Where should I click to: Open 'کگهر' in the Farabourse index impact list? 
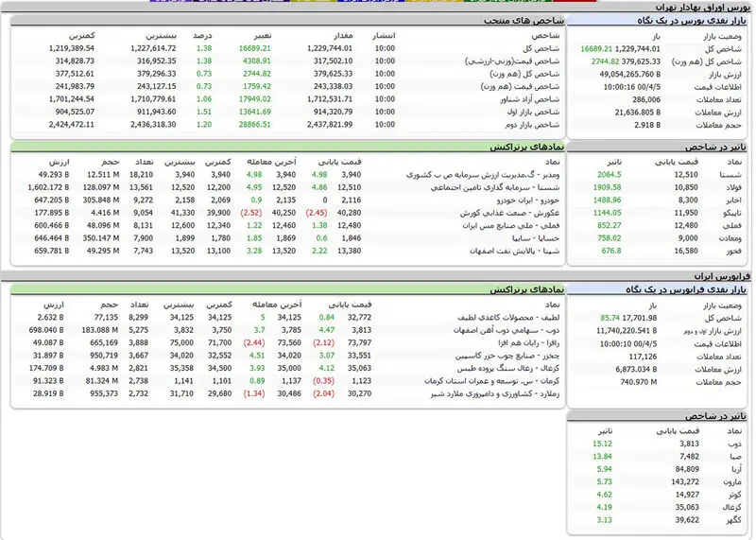click(733, 520)
